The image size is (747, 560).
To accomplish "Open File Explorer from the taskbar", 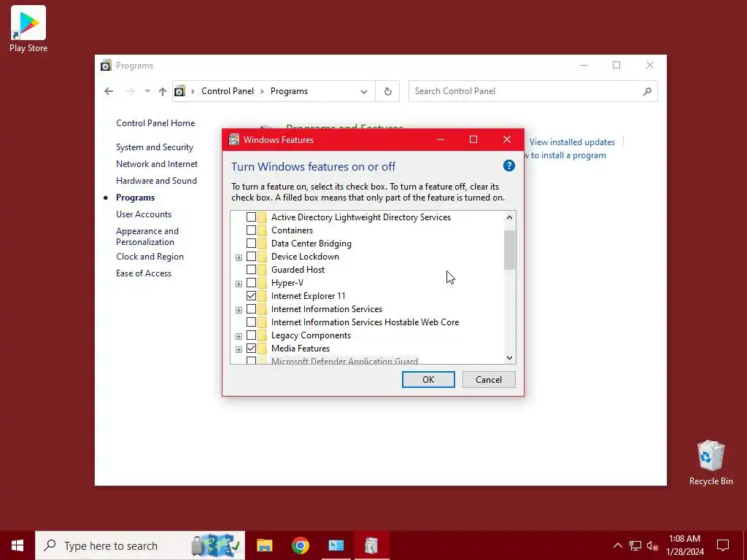I will tap(264, 545).
